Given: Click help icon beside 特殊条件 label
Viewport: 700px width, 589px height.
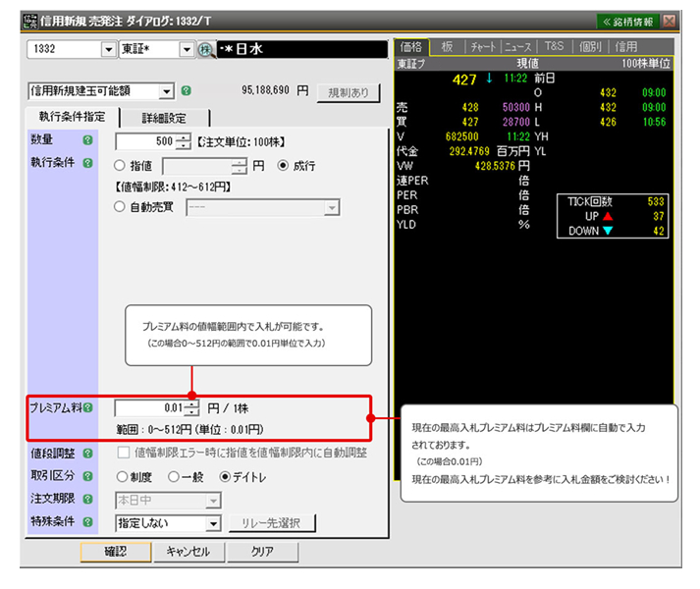Looking at the screenshot, I should (x=88, y=521).
